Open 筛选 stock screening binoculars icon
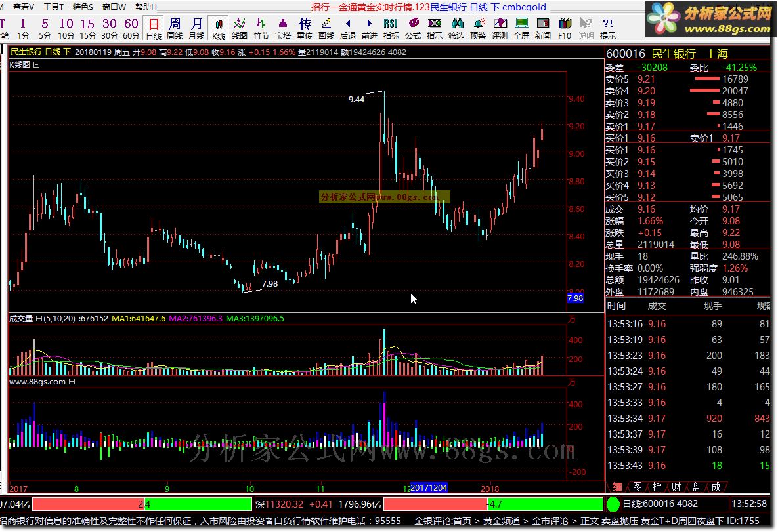Image resolution: width=778 pixels, height=532 pixels. tap(456, 29)
